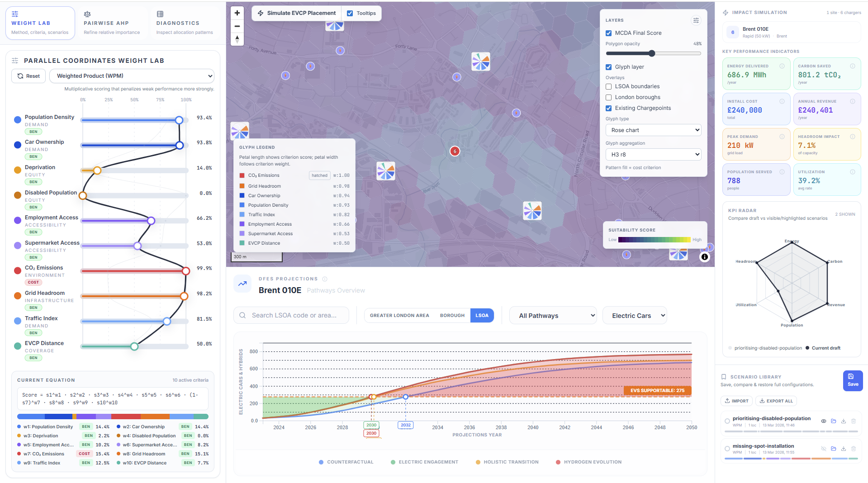Image resolution: width=868 pixels, height=483 pixels.
Task: Click the Polygon opacity slider handle
Action: click(652, 53)
